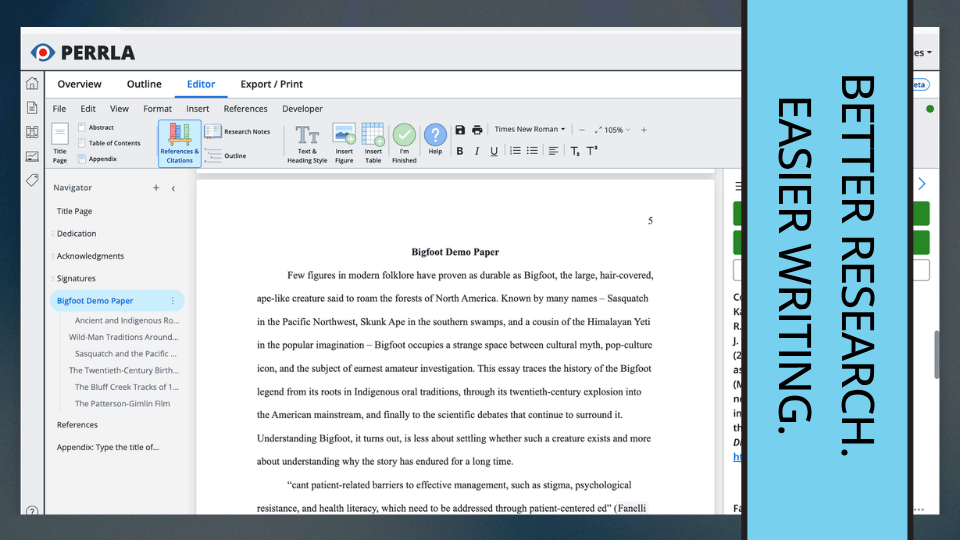Image resolution: width=960 pixels, height=540 pixels.
Task: Toggle the Abstract section
Action: [96, 127]
